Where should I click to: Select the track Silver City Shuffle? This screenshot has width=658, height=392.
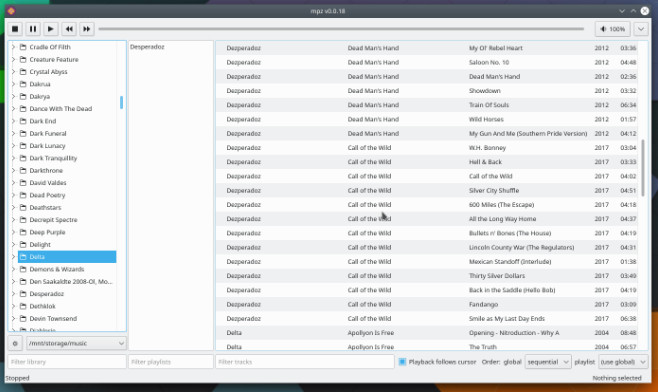coord(427,191)
